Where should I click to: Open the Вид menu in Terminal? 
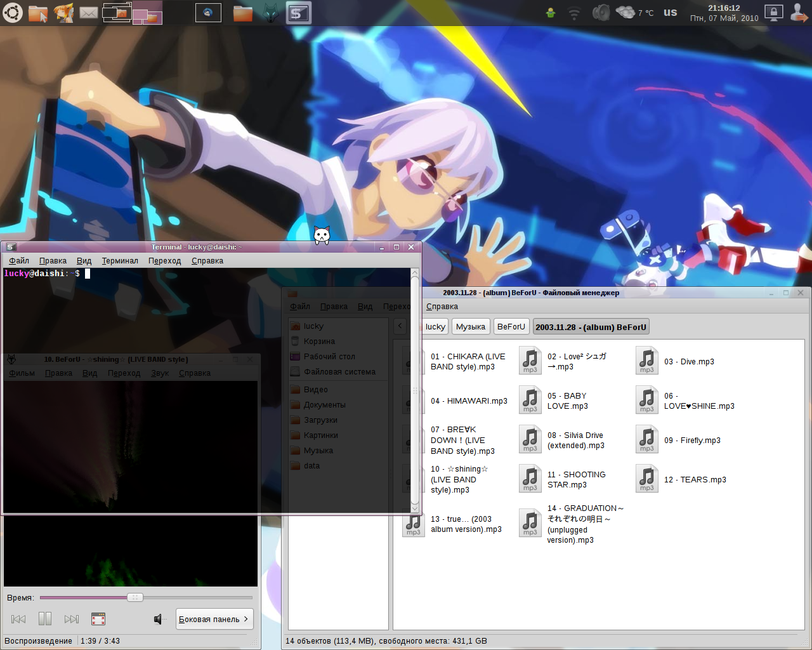pyautogui.click(x=84, y=261)
